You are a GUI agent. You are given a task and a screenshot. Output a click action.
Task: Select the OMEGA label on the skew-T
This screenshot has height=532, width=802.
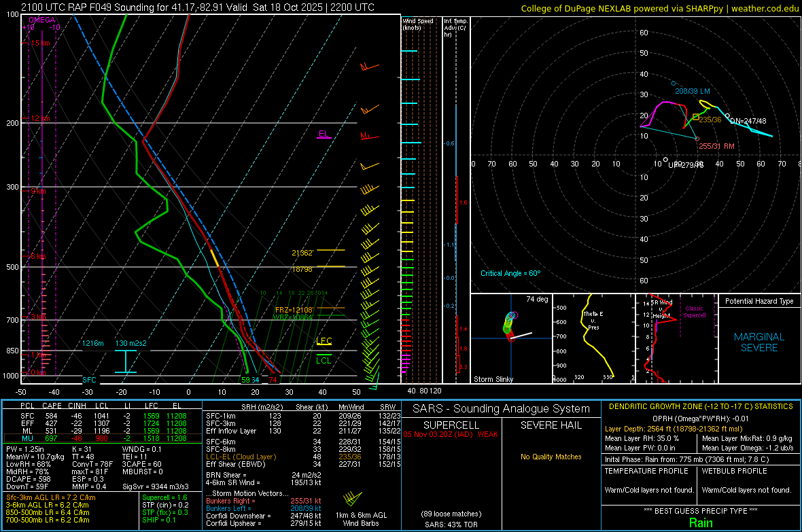(42, 20)
